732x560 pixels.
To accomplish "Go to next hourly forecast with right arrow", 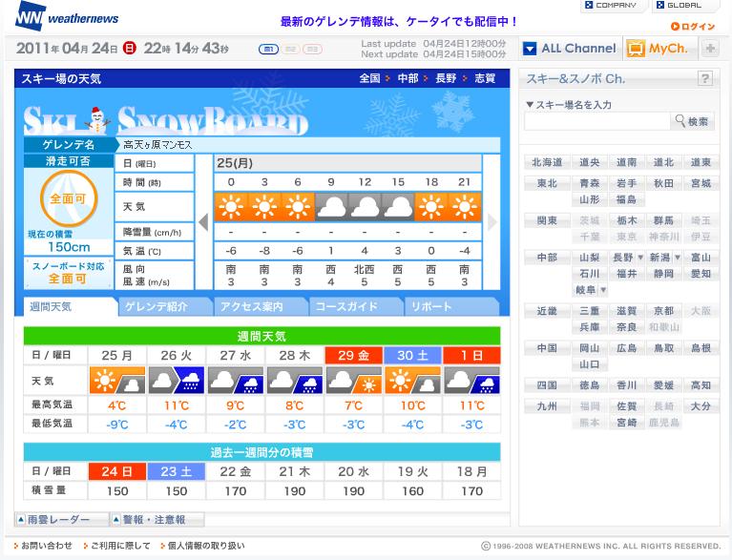I will click(x=491, y=222).
